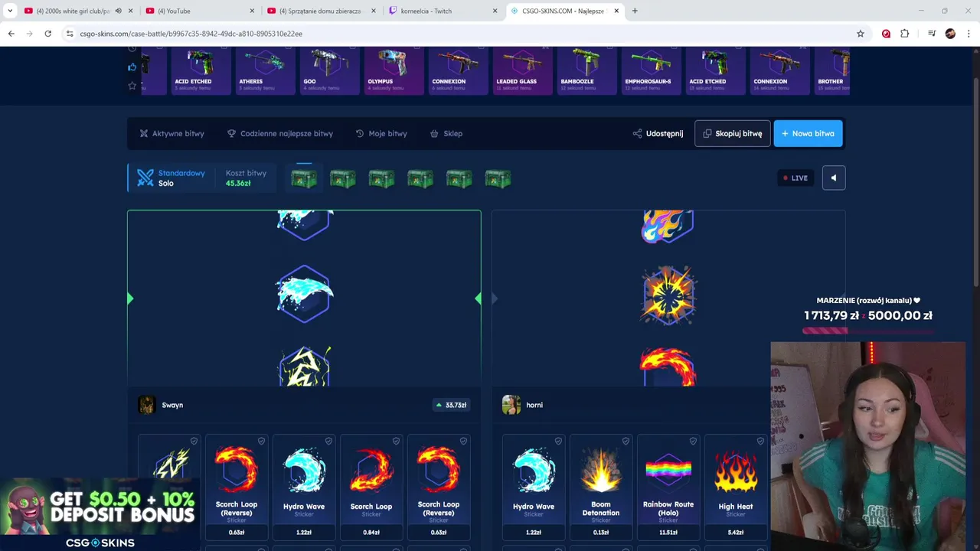Click shield icon on High Heat card
980x551 pixels.
760,441
